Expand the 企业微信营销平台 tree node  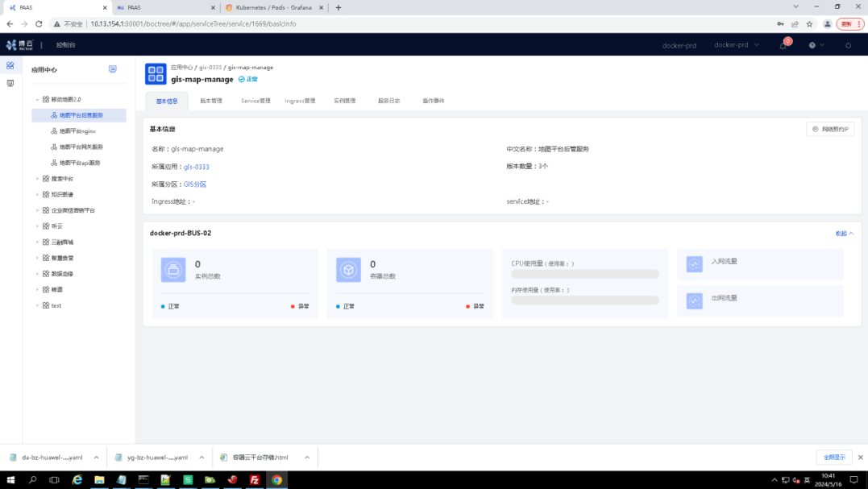coord(37,210)
